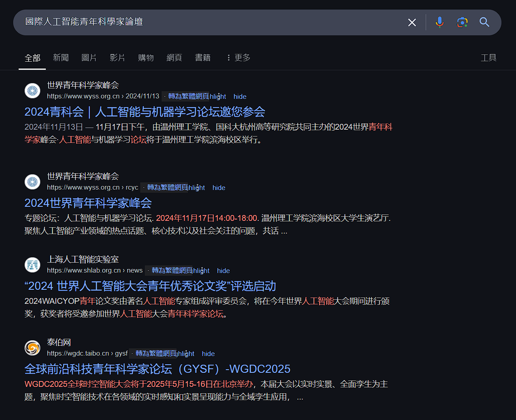Open the link 全球前沿科技青年科学家论坛（GYSF）-WGDC2025
The height and width of the screenshot is (420, 516).
[x=157, y=369]
